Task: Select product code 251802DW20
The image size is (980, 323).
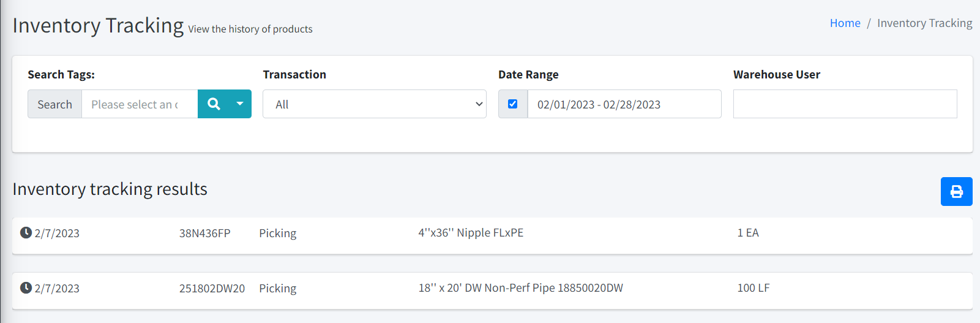Action: pos(212,289)
